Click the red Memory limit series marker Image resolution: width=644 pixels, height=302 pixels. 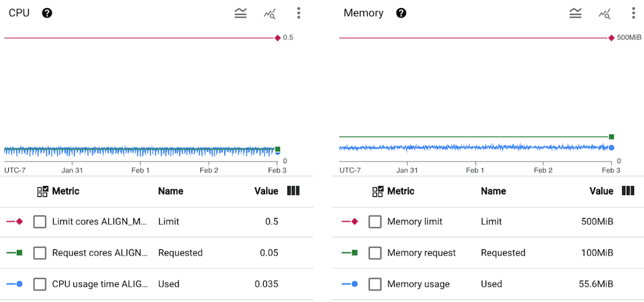click(x=350, y=222)
